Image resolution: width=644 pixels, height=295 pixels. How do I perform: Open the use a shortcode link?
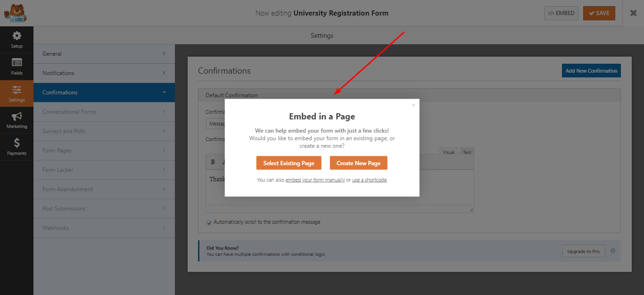pyautogui.click(x=369, y=180)
